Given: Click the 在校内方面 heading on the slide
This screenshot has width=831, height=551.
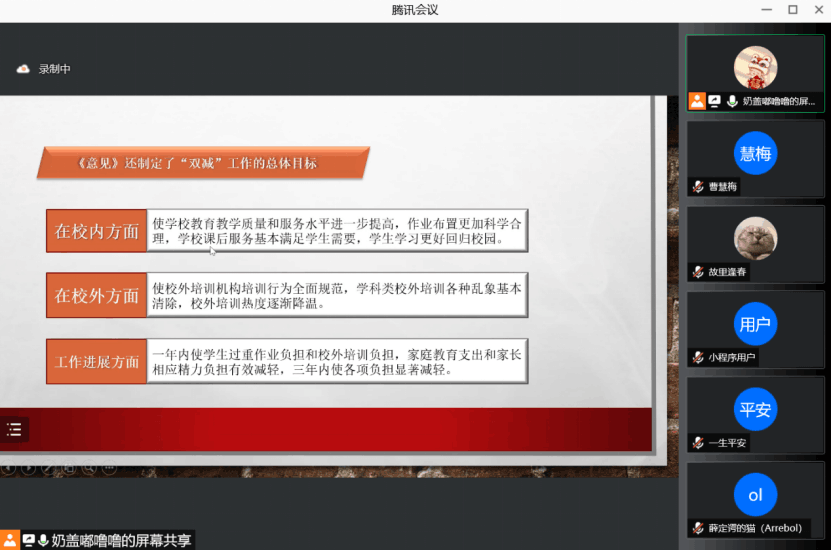Looking at the screenshot, I should [97, 231].
